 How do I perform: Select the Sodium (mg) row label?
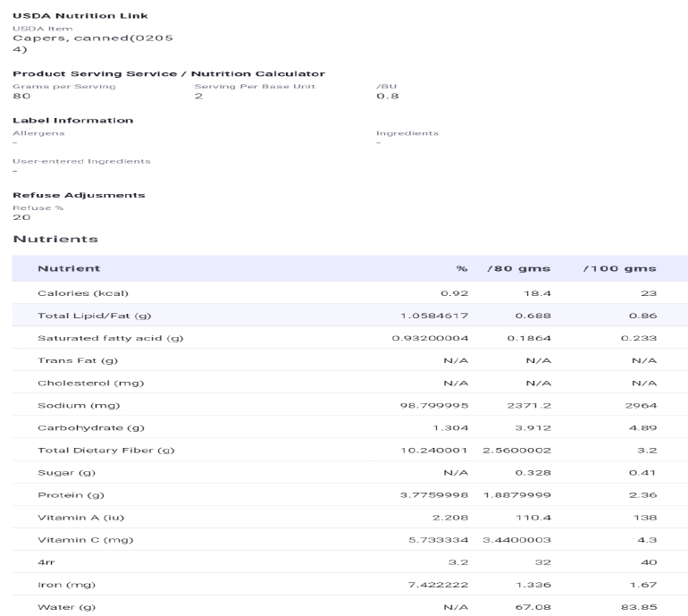79,405
